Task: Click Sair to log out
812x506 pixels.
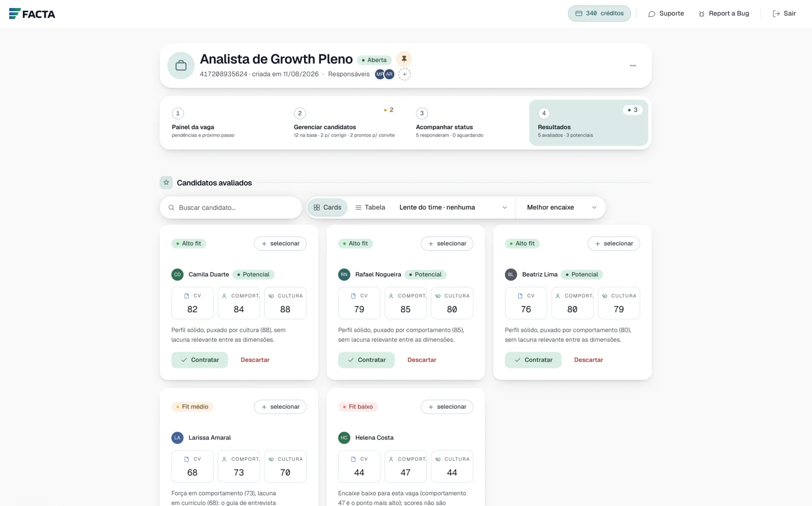Action: [784, 14]
